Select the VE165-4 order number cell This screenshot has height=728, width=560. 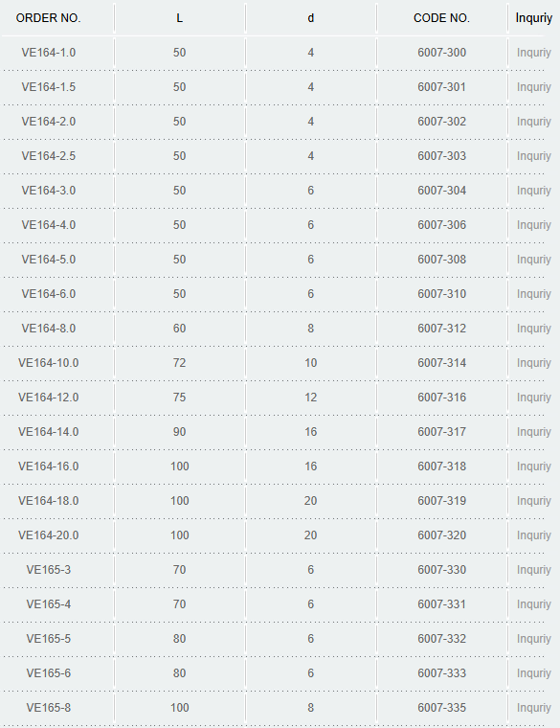pos(48,604)
